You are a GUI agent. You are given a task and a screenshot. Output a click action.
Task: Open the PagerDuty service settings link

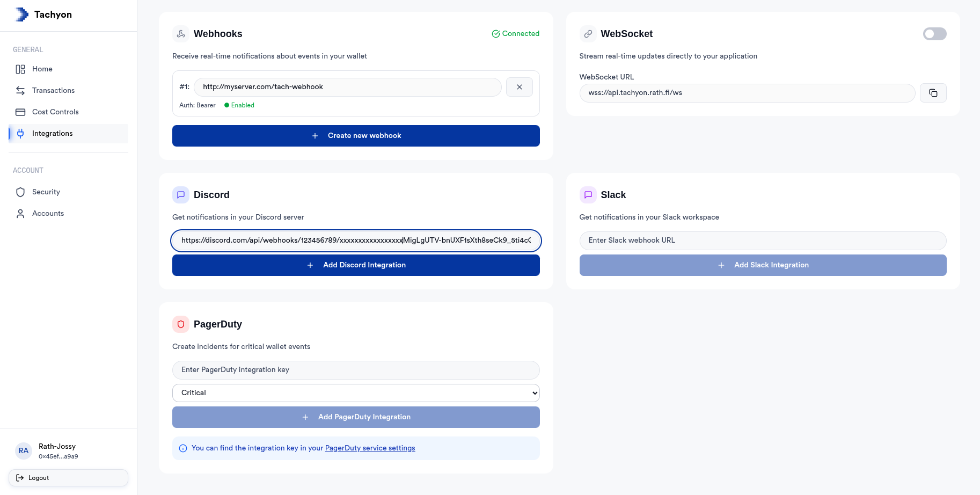[x=370, y=448]
